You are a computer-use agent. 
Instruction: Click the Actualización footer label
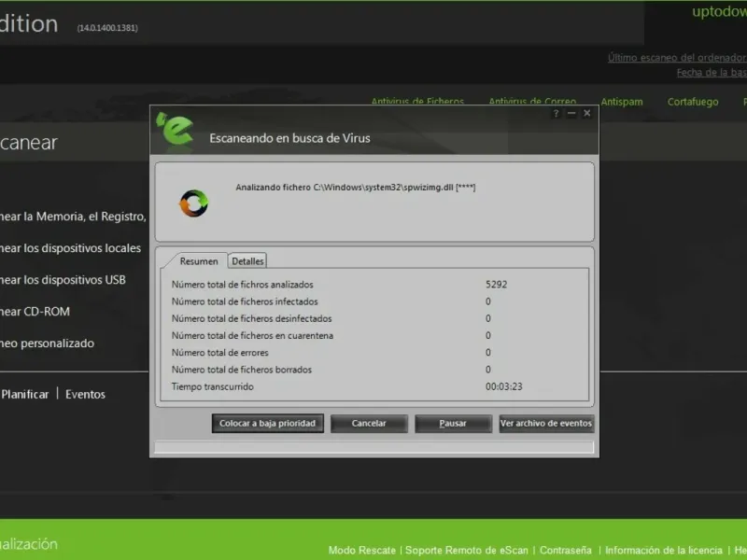[x=29, y=544]
